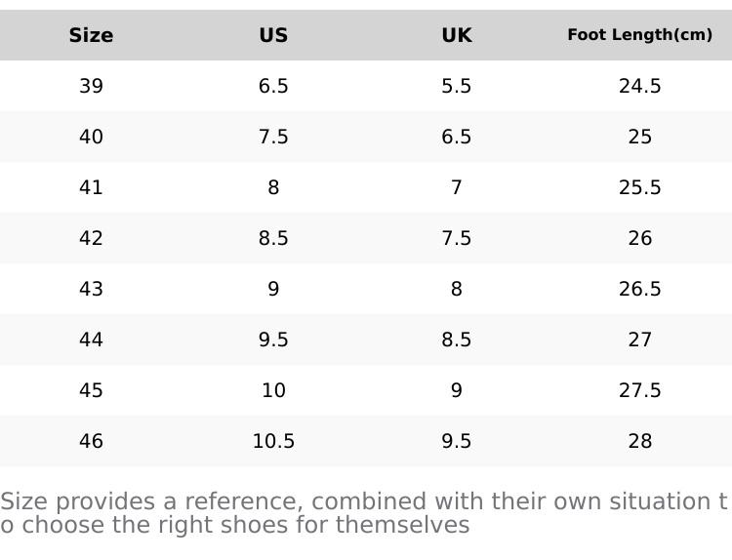This screenshot has height=560, width=732.
Task: Click the foot length 27.5 value
Action: click(x=639, y=390)
